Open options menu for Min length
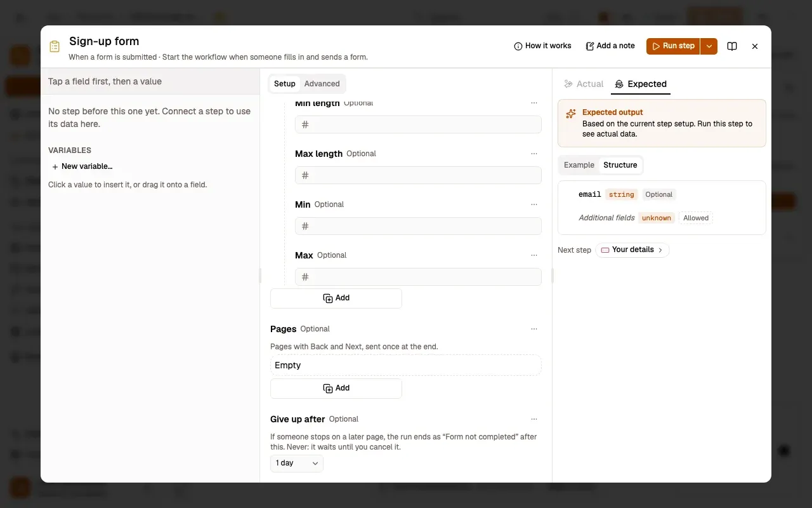Screen dimensions: 812x508 534,103
